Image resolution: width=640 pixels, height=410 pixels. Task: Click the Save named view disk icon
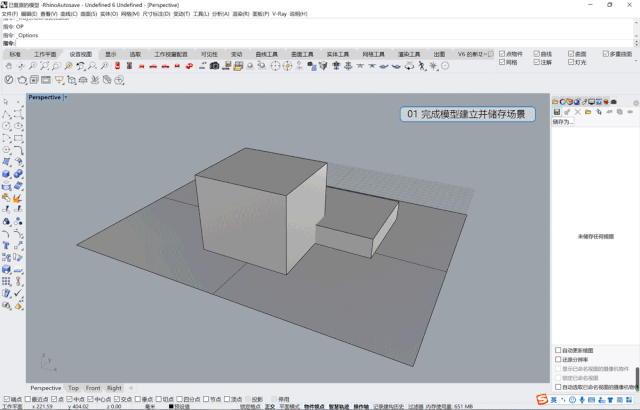coord(556,112)
